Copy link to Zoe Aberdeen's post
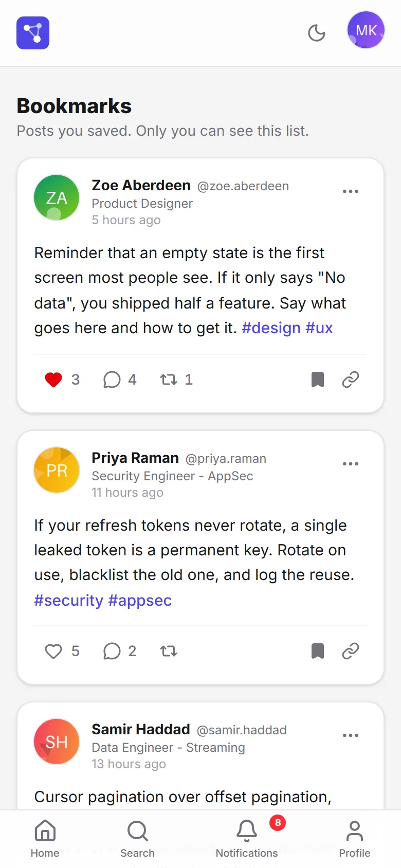The image size is (401, 868). tap(351, 379)
